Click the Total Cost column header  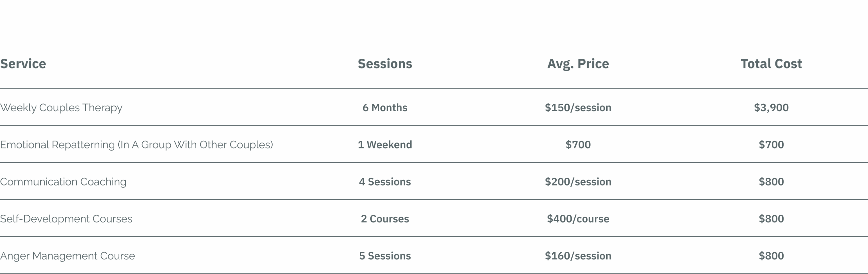click(x=771, y=64)
